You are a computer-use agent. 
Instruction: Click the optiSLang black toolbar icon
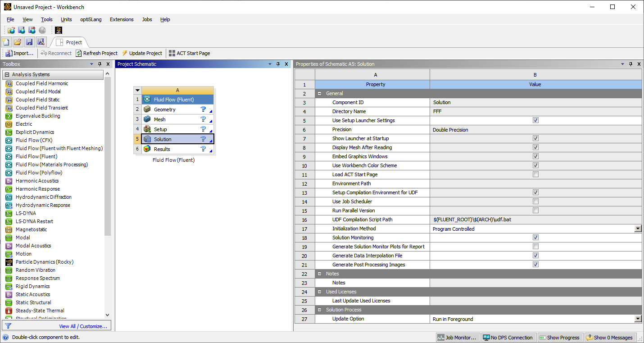tap(59, 30)
